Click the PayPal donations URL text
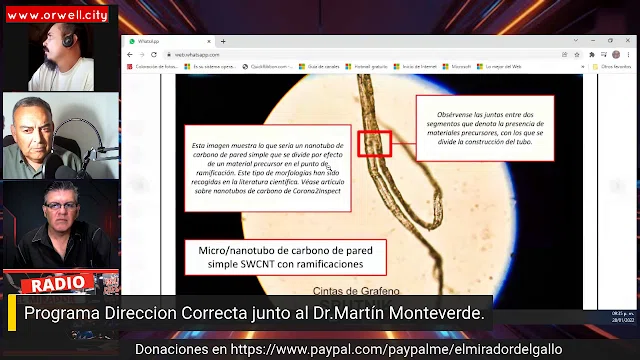The width and height of the screenshot is (640, 360). pyautogui.click(x=396, y=349)
